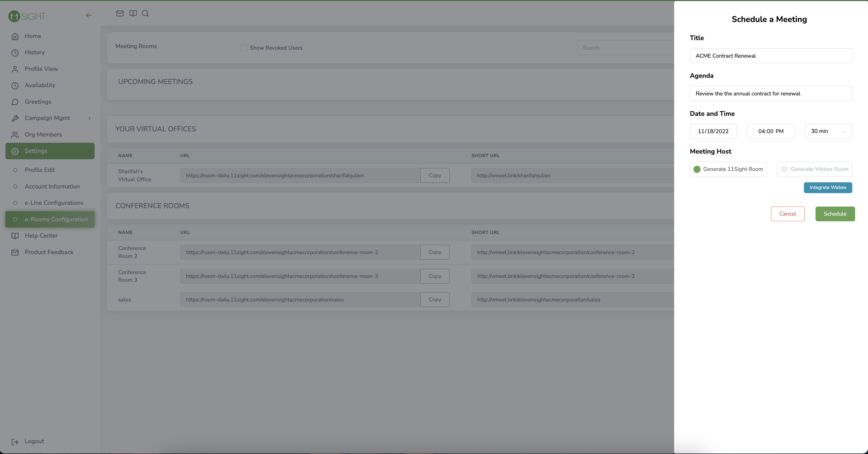Open Availability page
The width and height of the screenshot is (868, 454).
point(40,85)
